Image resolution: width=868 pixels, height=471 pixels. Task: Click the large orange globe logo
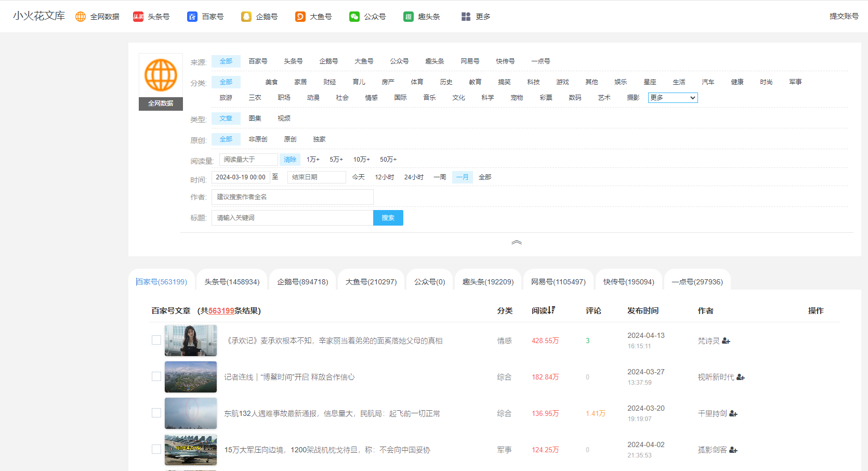[161, 75]
